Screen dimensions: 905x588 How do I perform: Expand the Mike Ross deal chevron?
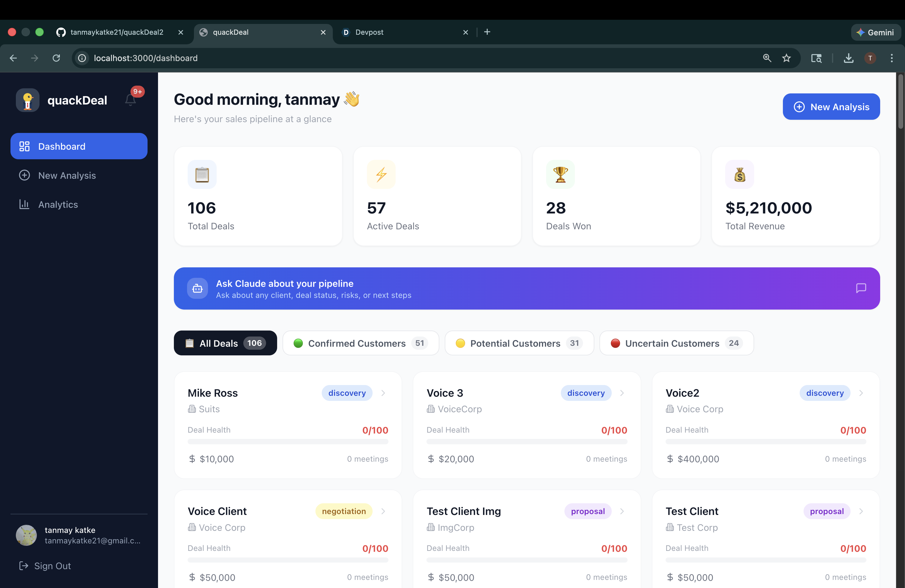[383, 393]
